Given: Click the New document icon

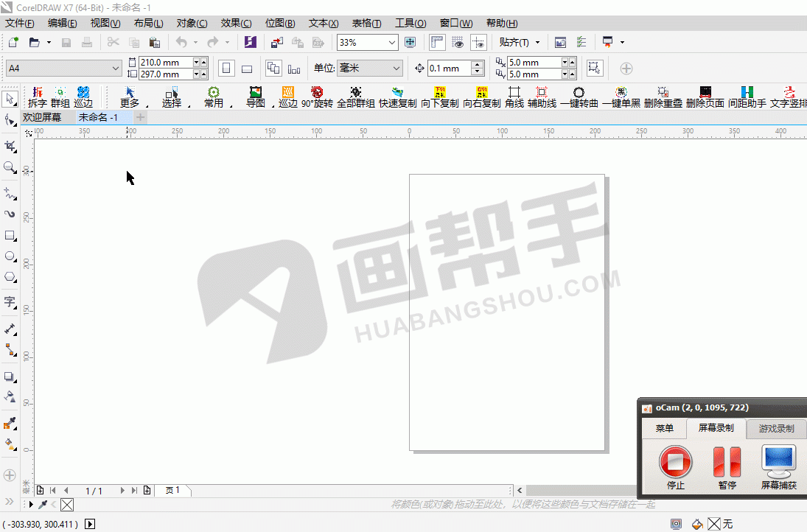Looking at the screenshot, I should [x=13, y=42].
